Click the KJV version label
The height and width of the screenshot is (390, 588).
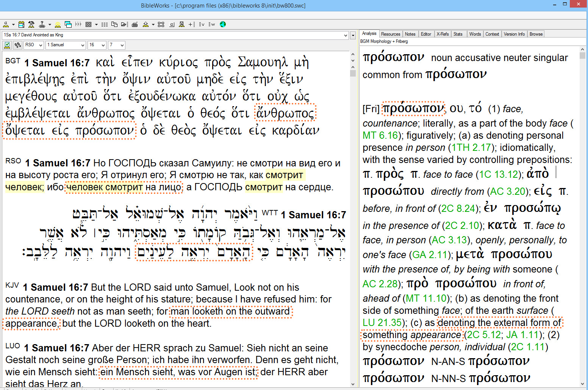pos(12,285)
